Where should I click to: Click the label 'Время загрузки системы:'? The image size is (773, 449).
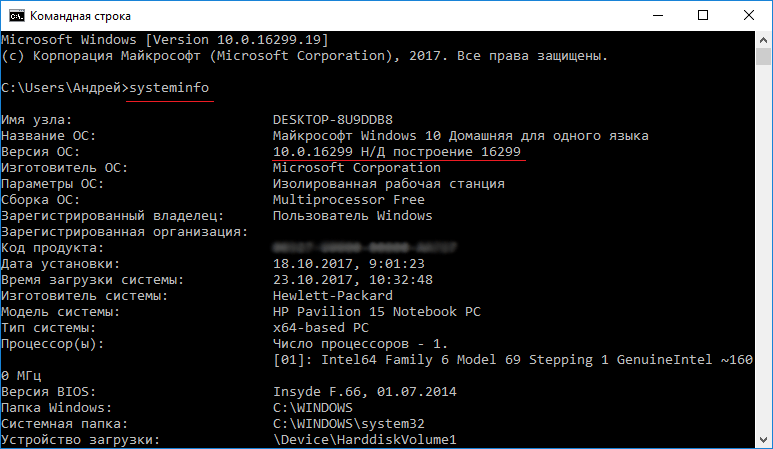pyautogui.click(x=92, y=279)
